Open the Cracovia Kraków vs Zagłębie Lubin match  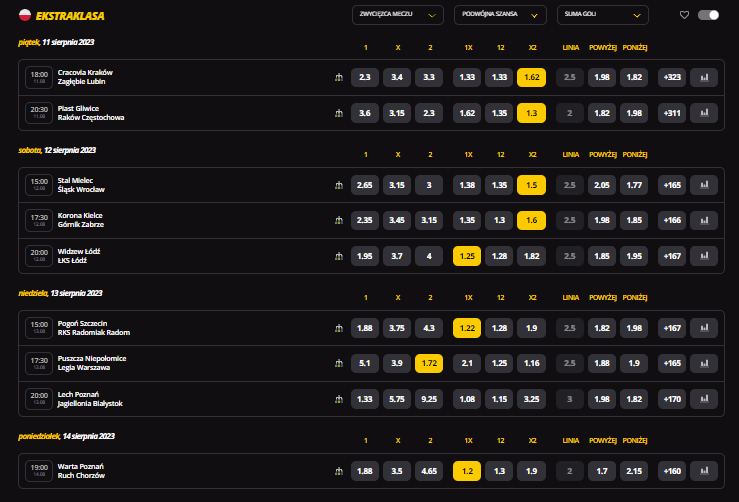coord(85,77)
